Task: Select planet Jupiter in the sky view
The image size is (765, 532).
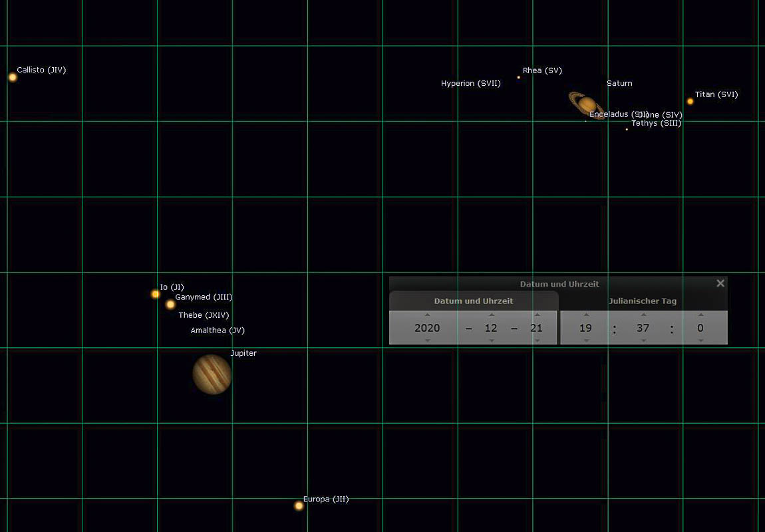Action: pos(212,374)
